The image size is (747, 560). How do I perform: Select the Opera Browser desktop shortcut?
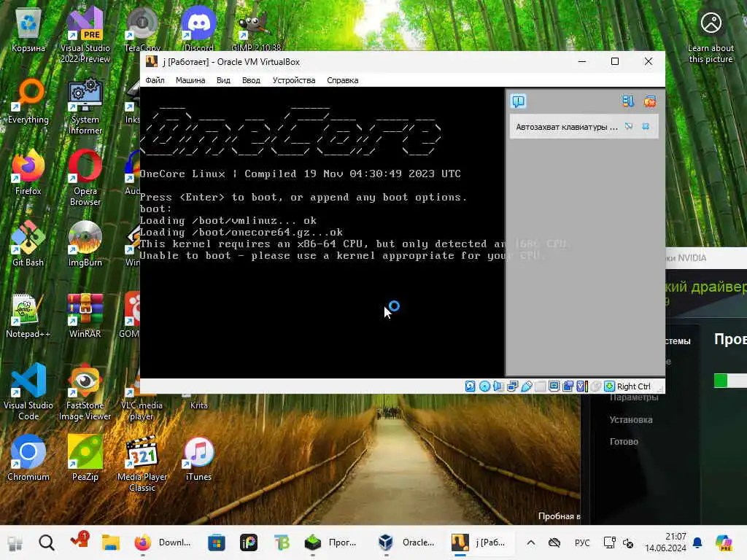85,178
